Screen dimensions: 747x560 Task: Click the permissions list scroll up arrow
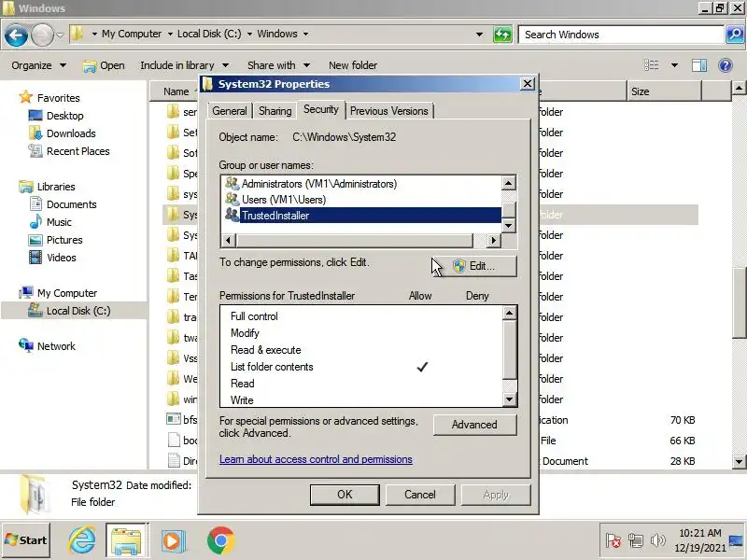point(509,313)
